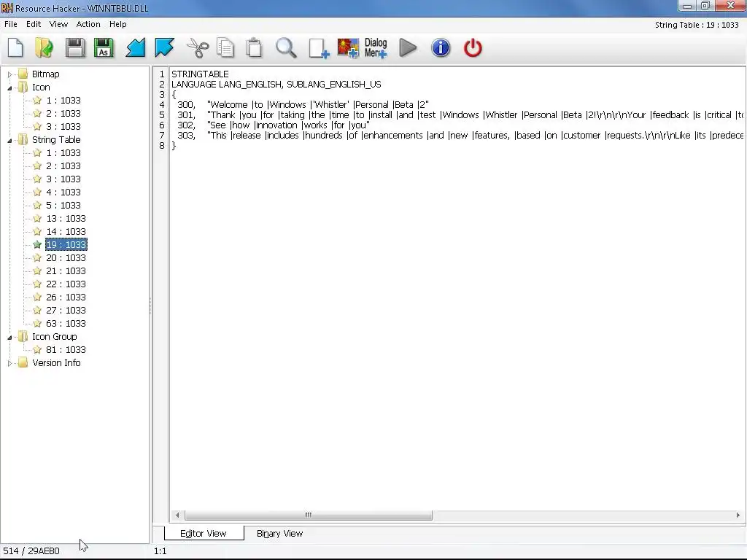Screen dimensions: 747x560
Task: Click the Compile script play icon
Action: (x=408, y=48)
